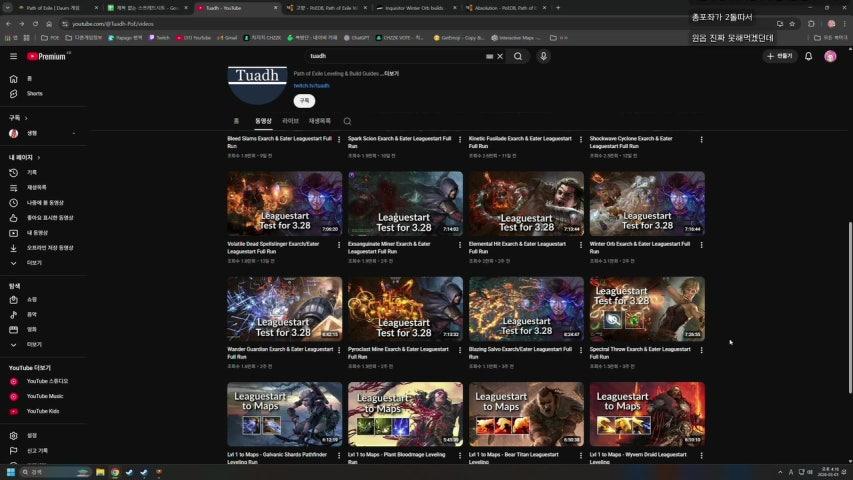Expand 더보기 under the 탐색 section
853x480 pixels.
click(33, 344)
